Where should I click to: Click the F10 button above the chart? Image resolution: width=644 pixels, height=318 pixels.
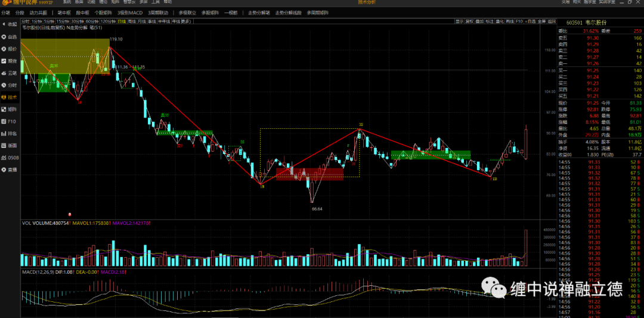tap(519, 21)
